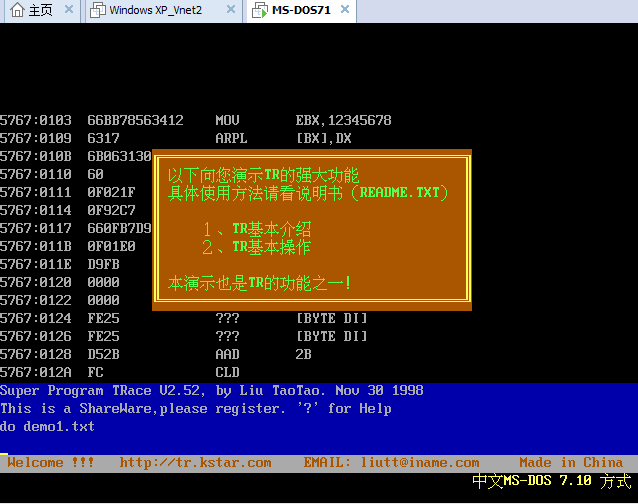638x504 pixels.
Task: Click the Welcome !!! status text
Action: tap(50, 463)
